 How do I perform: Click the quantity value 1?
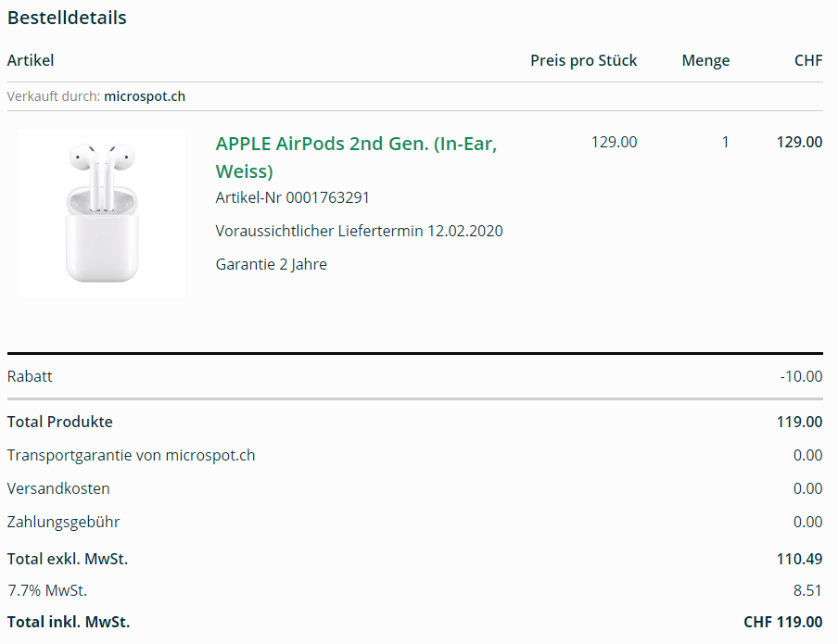point(725,142)
